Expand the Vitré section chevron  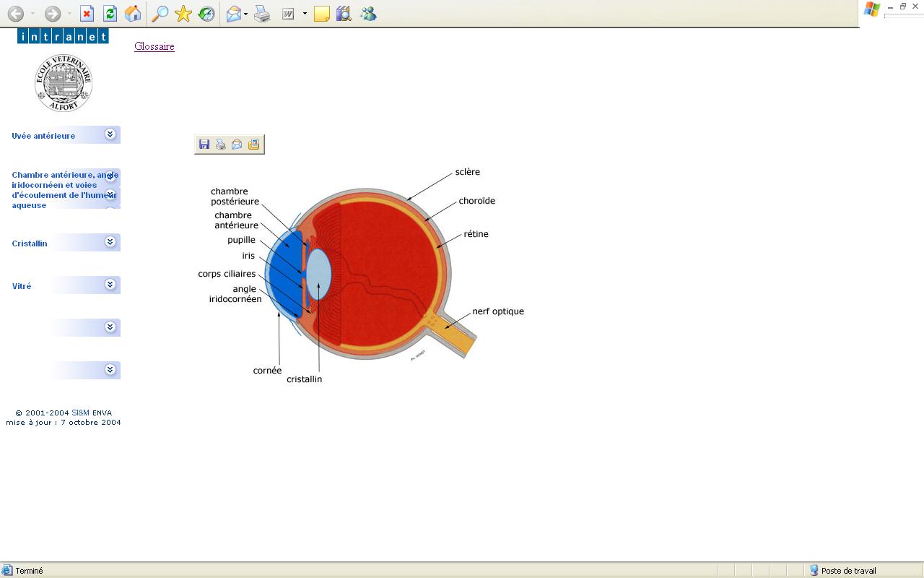110,285
